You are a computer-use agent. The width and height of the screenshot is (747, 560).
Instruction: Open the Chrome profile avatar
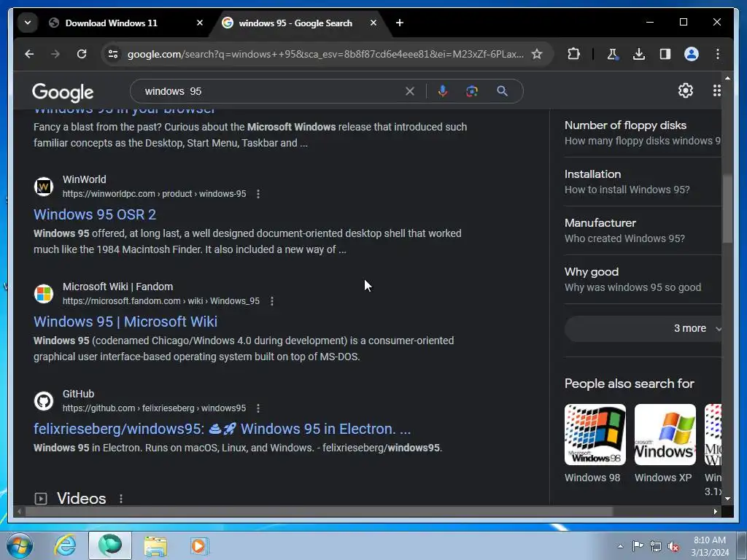(692, 54)
